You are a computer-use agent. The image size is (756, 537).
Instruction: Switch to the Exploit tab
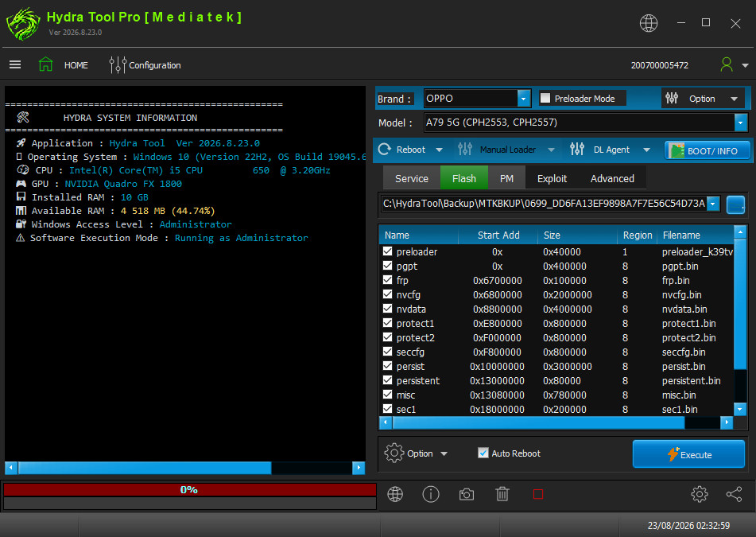click(552, 178)
